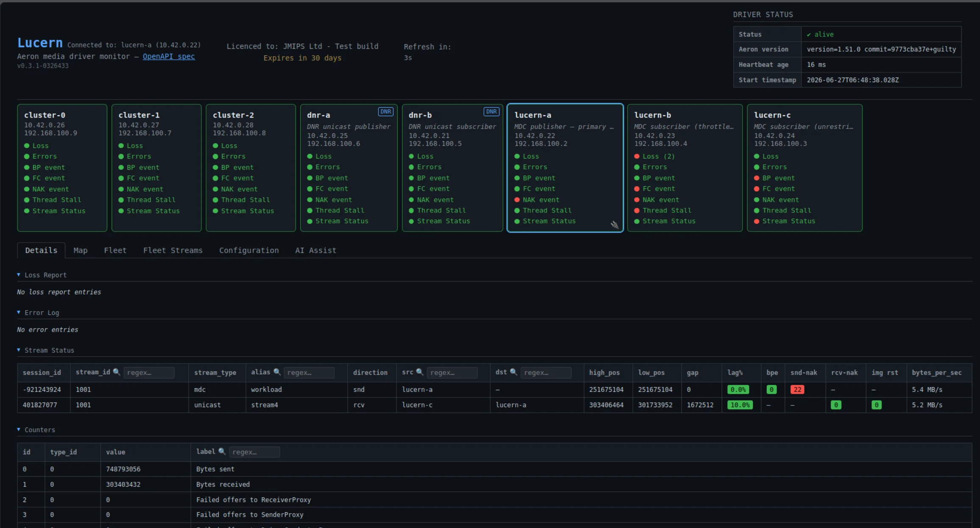980x528 pixels.
Task: Click the red FC event dot on lucern-b
Action: click(x=637, y=189)
